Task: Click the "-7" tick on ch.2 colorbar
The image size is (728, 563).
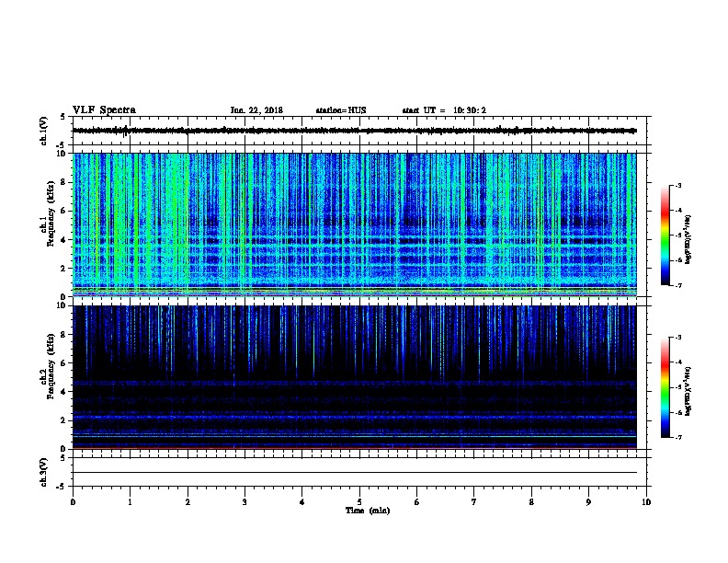Action: pos(678,437)
